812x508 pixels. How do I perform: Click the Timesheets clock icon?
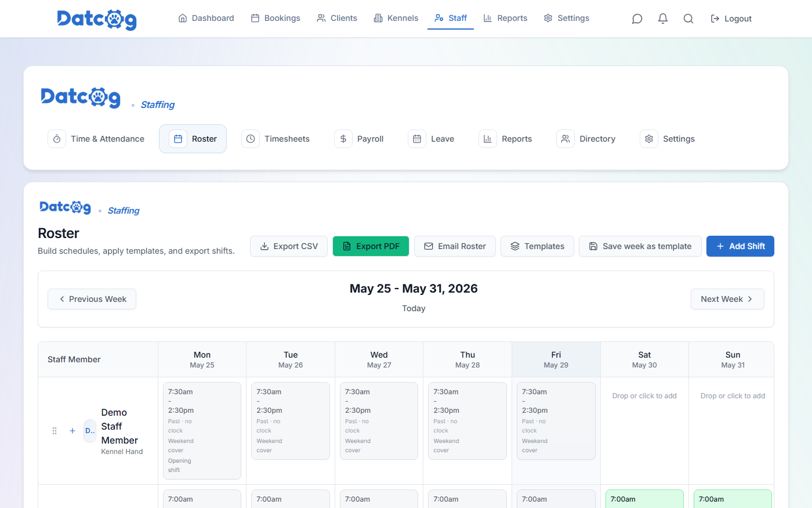coord(251,139)
